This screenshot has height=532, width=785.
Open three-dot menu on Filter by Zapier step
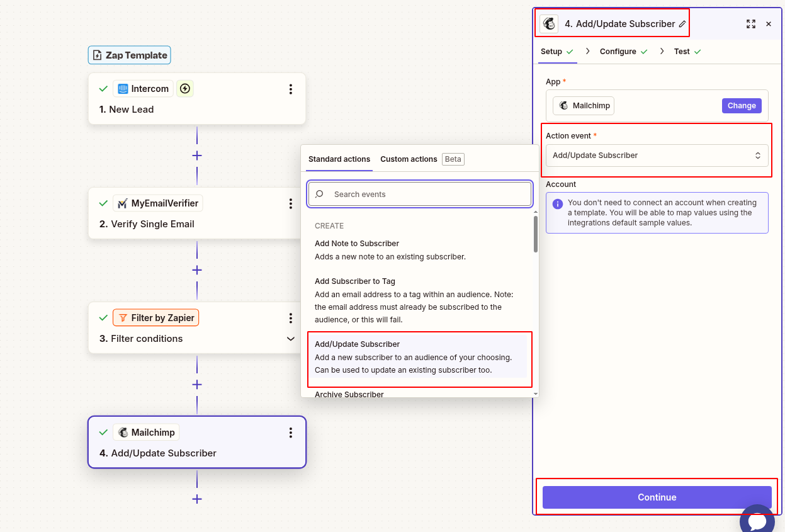coord(290,318)
